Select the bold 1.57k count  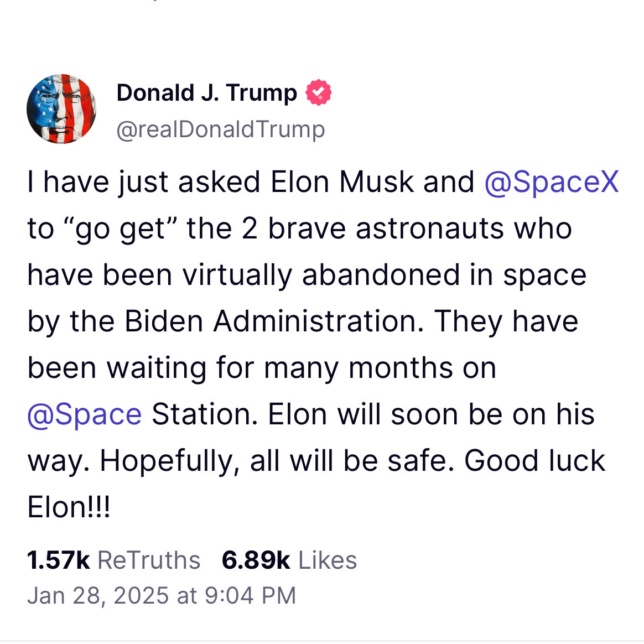click(58, 560)
